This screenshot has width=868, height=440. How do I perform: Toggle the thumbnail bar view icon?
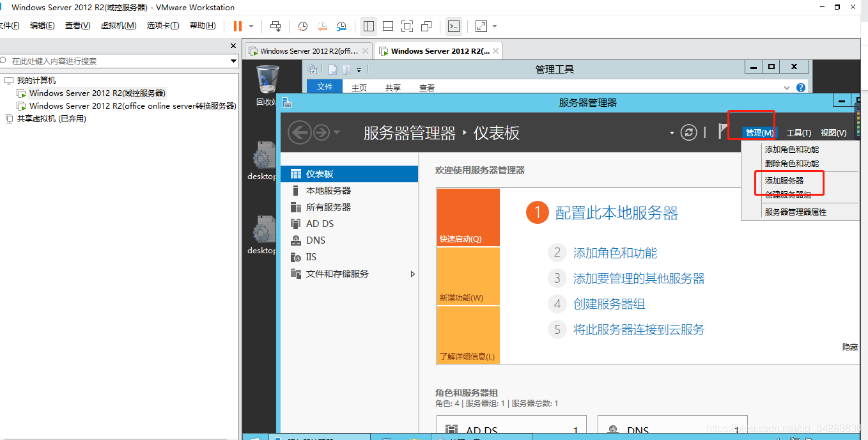[388, 26]
